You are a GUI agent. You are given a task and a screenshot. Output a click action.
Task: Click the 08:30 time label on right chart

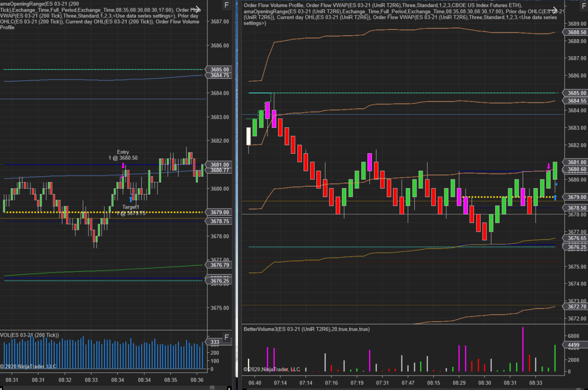pyautogui.click(x=485, y=383)
